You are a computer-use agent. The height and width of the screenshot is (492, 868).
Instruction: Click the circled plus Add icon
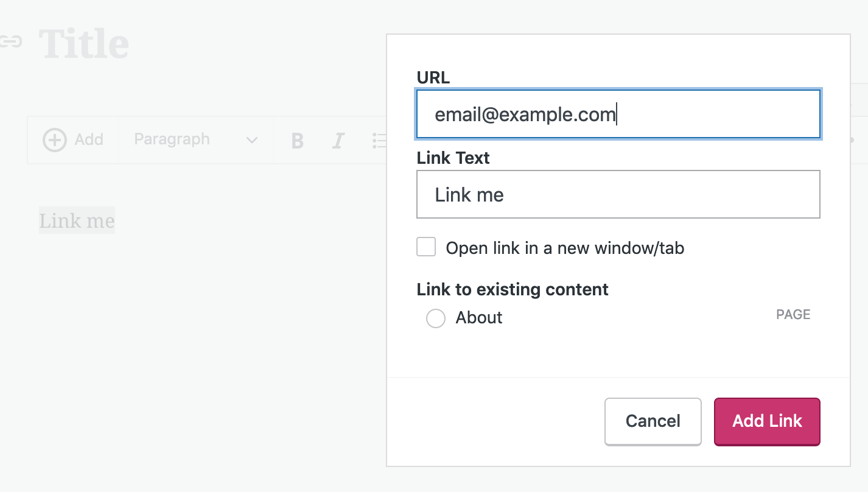point(54,140)
